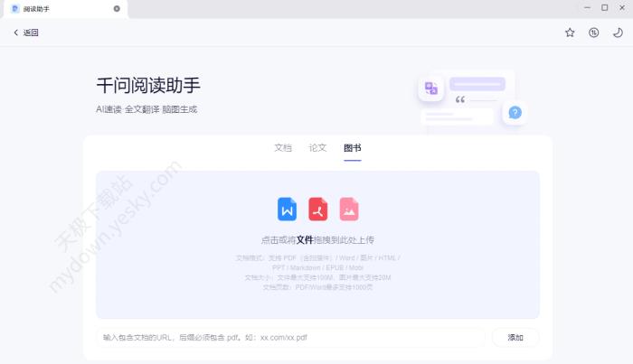Switch to the 论文 tab
Screen dimensions: 633x364
click(x=317, y=147)
